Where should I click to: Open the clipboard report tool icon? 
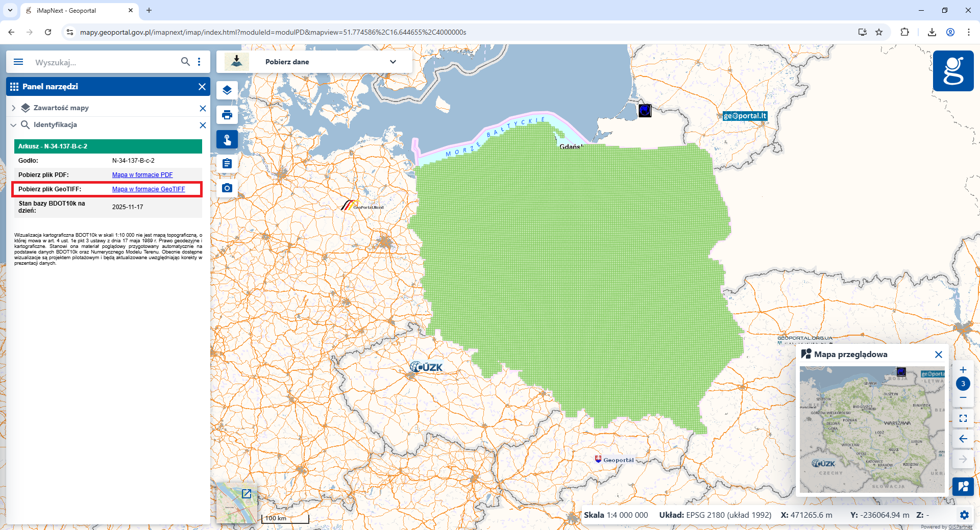click(x=227, y=163)
